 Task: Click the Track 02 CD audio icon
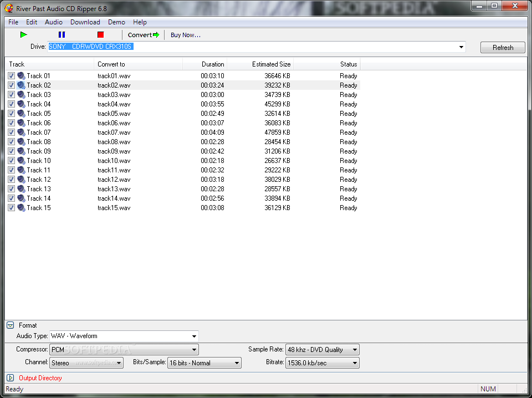point(21,85)
